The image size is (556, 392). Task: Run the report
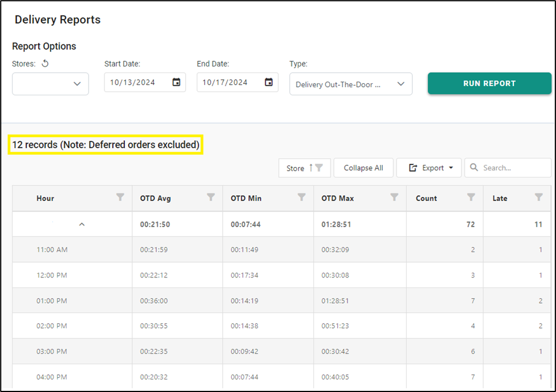[490, 83]
